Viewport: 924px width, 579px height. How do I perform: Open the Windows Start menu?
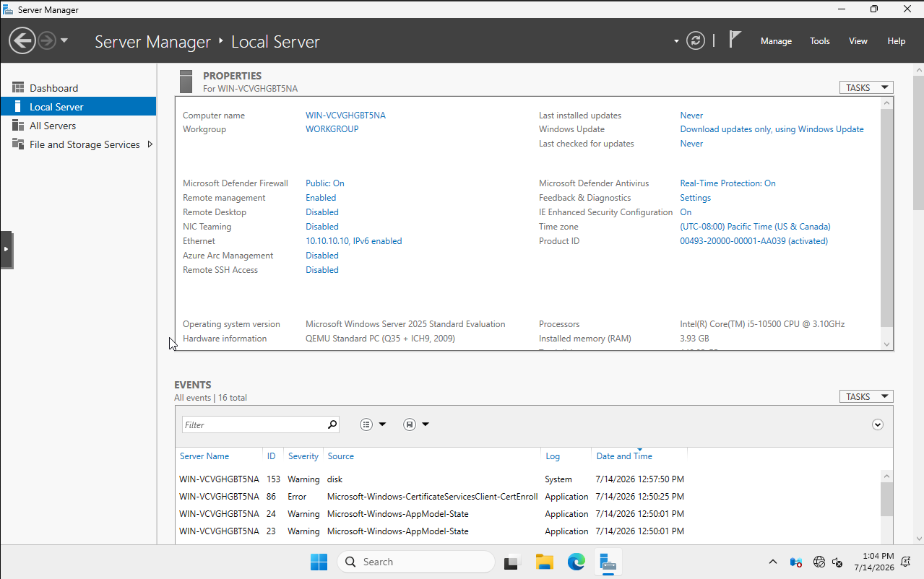point(319,562)
